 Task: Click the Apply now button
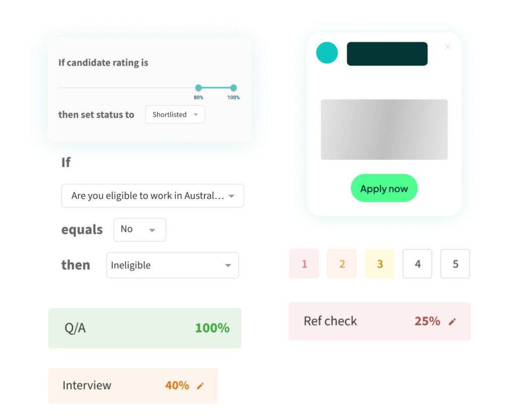tap(384, 188)
